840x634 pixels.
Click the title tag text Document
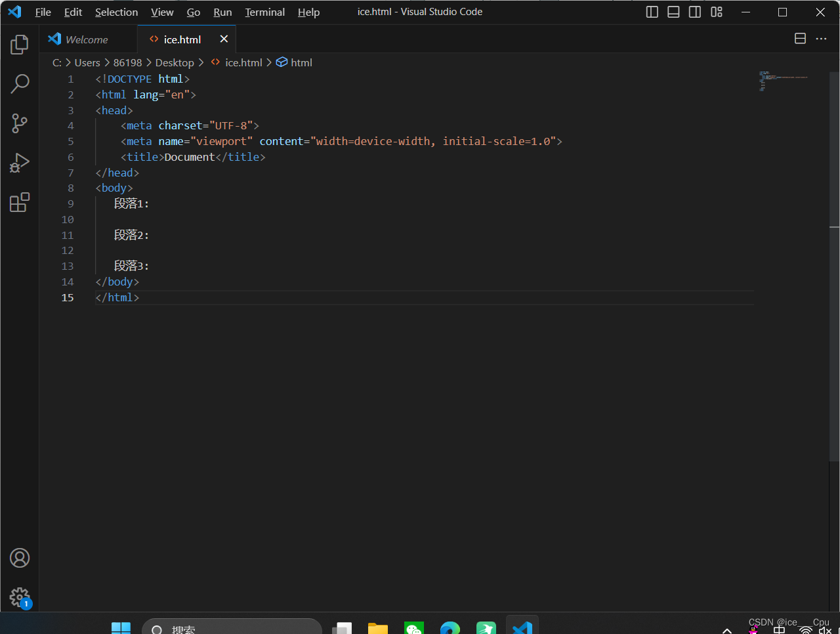tap(190, 157)
